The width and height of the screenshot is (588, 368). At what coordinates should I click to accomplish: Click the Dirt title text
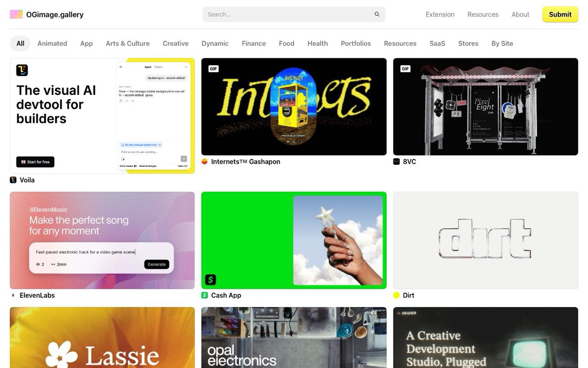[x=408, y=295]
